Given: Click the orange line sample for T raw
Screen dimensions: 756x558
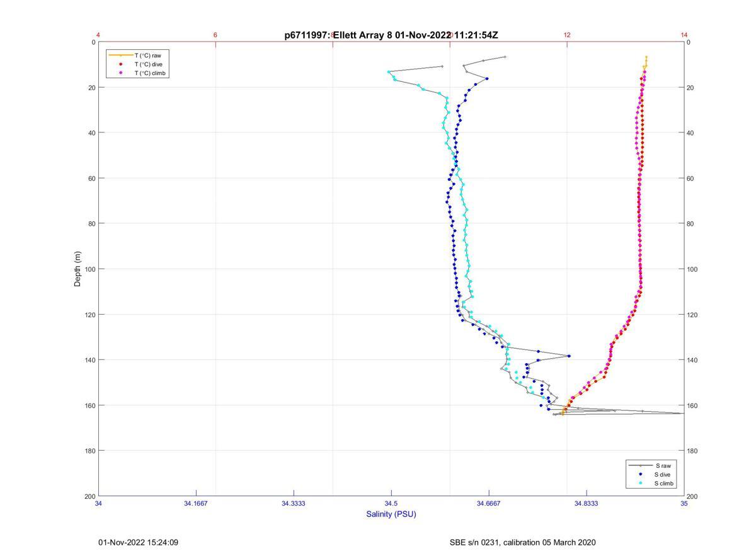Looking at the screenshot, I should coord(120,55).
